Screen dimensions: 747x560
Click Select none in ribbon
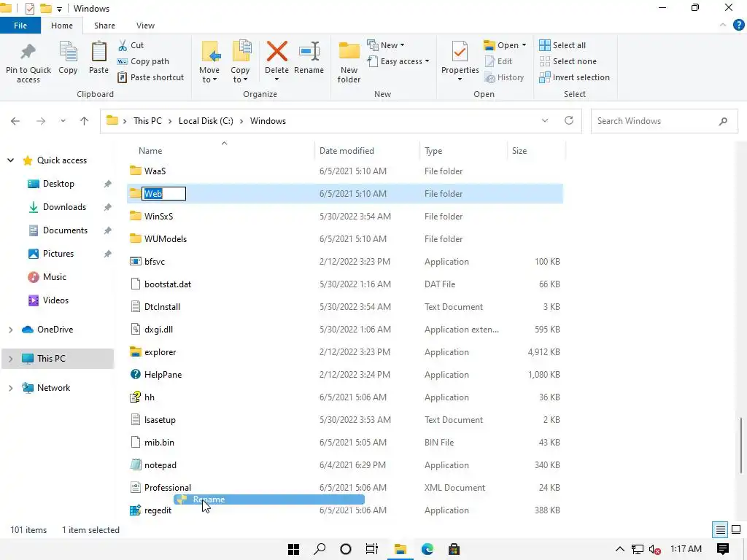568,61
